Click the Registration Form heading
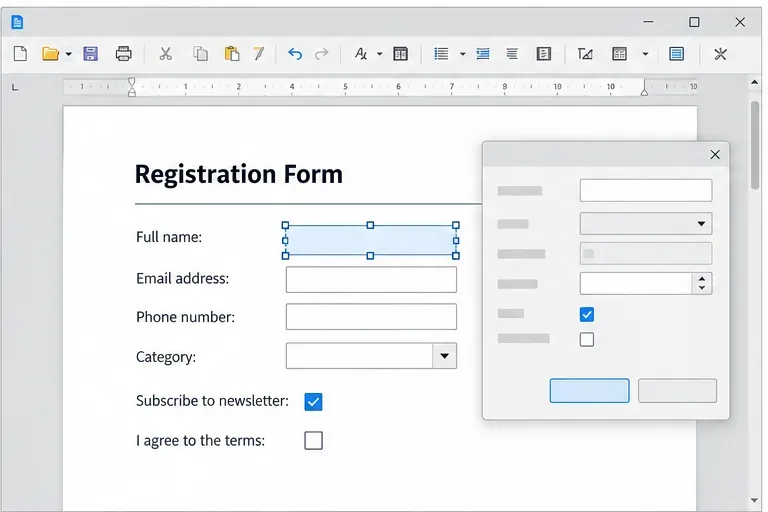Viewport: 768px width, 512px height. 239,174
